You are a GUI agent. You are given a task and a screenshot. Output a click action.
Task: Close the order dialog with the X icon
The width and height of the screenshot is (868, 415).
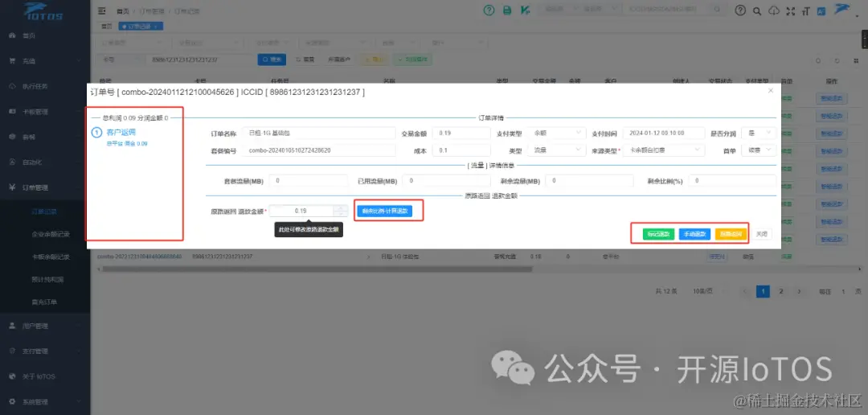(771, 90)
